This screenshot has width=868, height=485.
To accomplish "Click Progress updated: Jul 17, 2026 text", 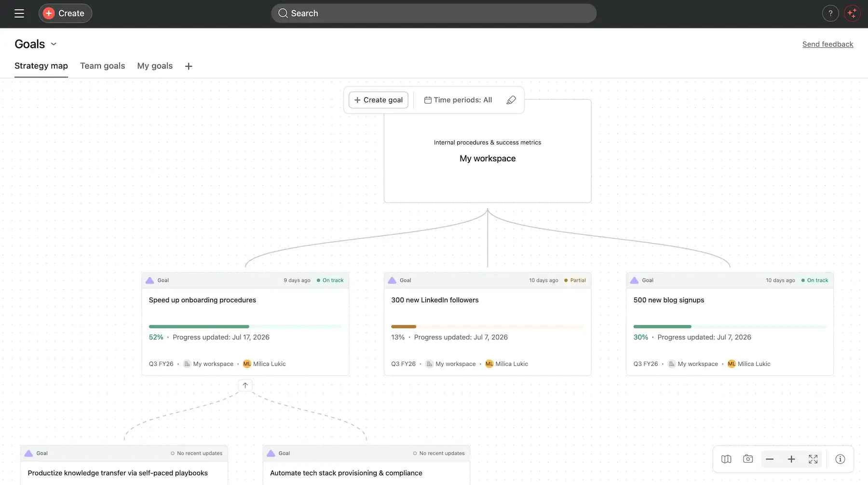I will pyautogui.click(x=221, y=337).
